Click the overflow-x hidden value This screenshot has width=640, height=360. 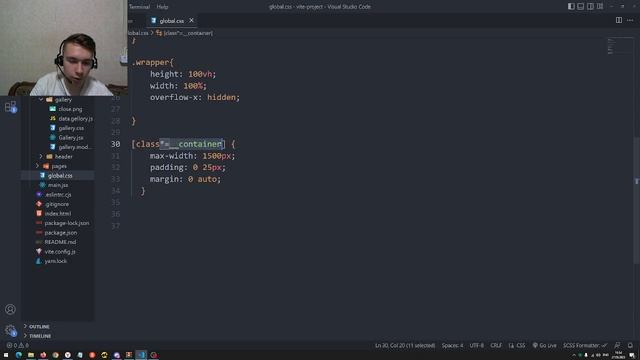222,97
